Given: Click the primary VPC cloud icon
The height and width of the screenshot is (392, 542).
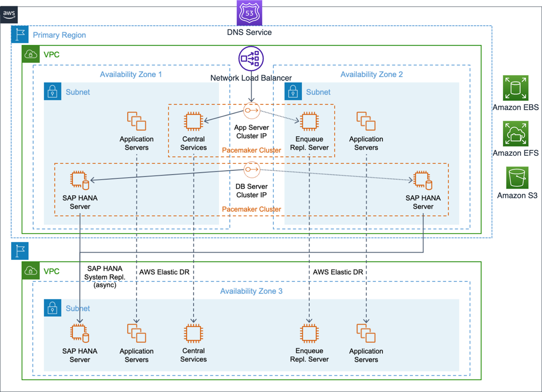Looking at the screenshot, I should [31, 54].
